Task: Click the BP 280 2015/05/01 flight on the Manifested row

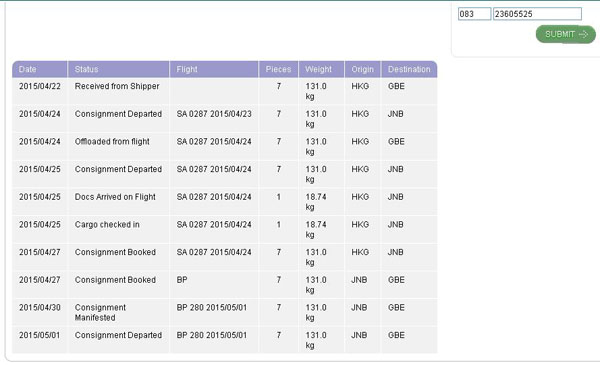Action: 212,308
